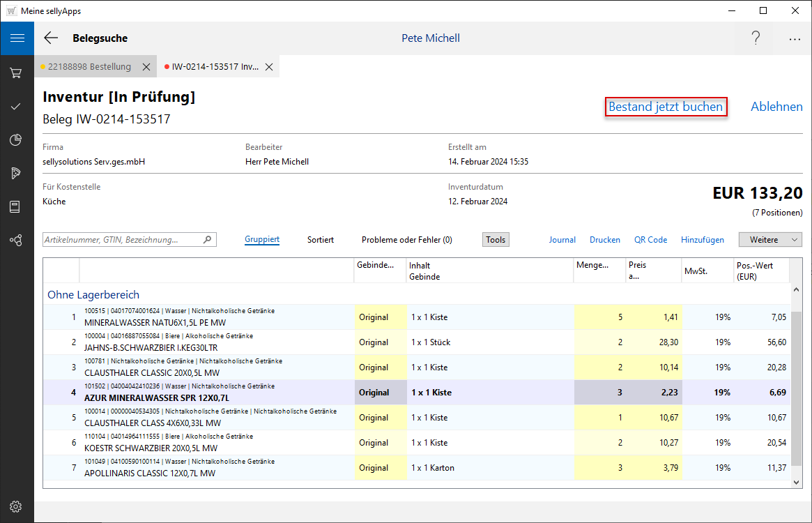The image size is (812, 523).
Task: Open the pie chart reports icon
Action: tap(16, 140)
